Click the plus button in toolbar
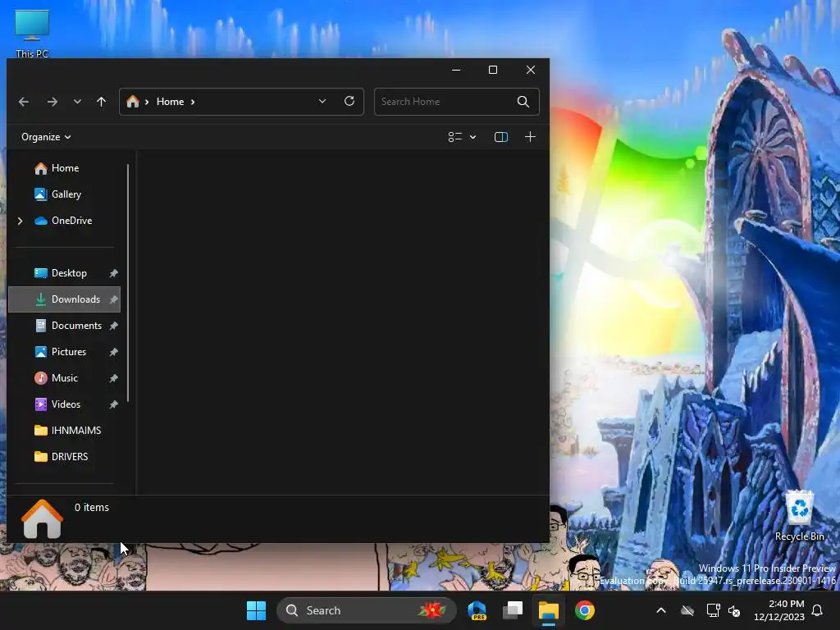 [x=530, y=137]
